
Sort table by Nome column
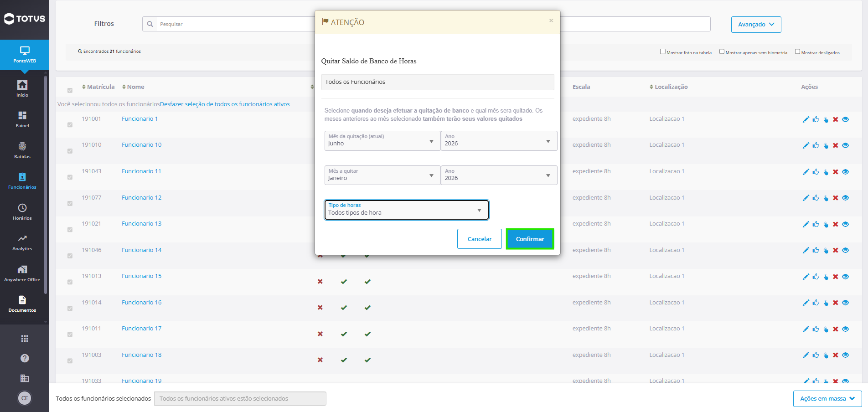(133, 87)
